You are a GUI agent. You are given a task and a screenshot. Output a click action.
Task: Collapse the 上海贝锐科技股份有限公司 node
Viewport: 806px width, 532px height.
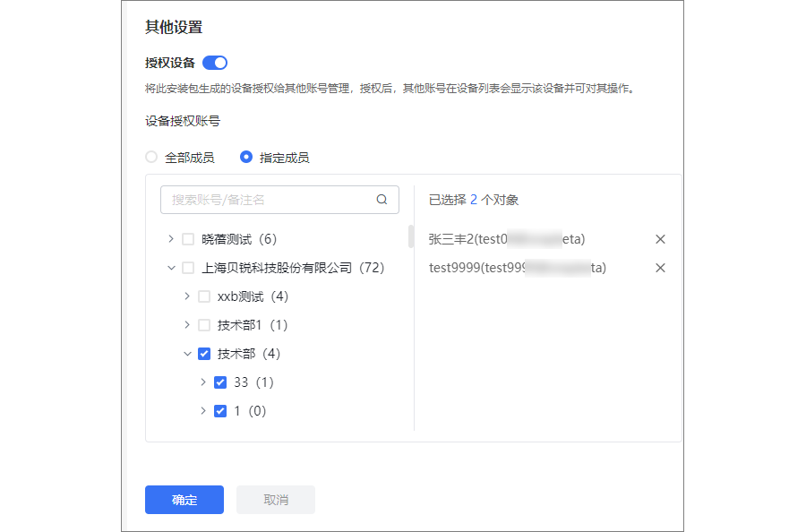tap(171, 268)
